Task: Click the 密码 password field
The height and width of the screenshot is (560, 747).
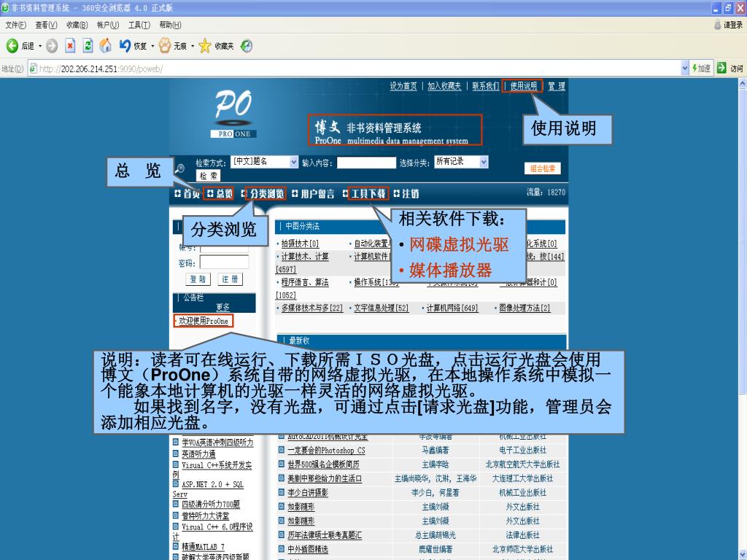Action: 224,262
